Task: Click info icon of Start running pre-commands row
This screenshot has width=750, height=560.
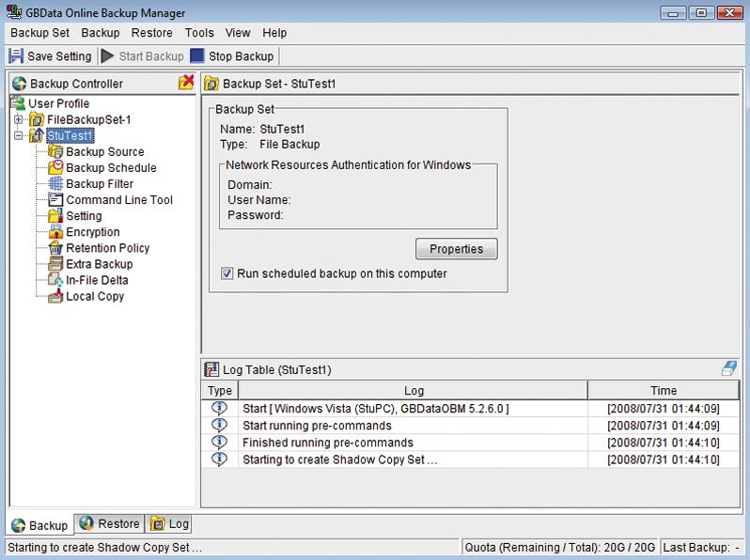Action: [x=220, y=425]
